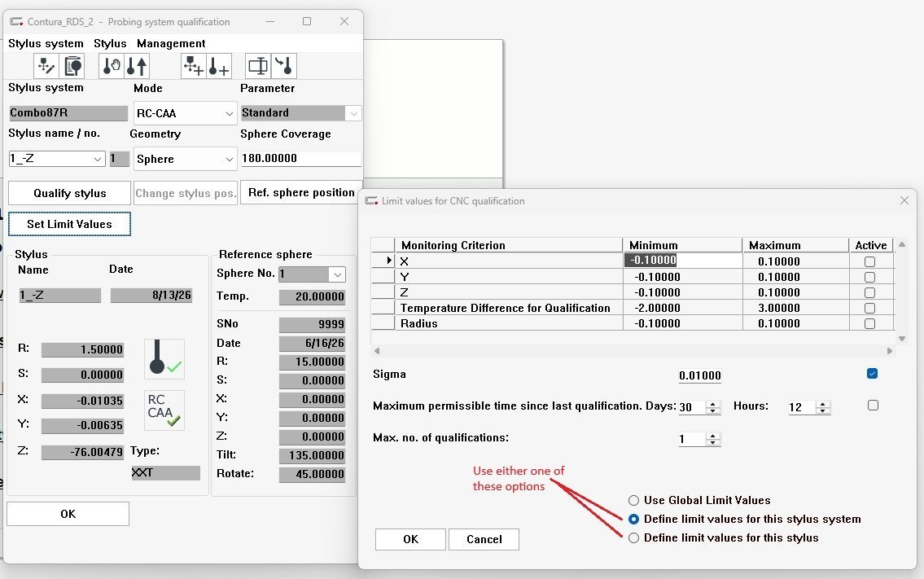The width and height of the screenshot is (924, 579).
Task: Click the Ref. sphere position button
Action: click(301, 193)
